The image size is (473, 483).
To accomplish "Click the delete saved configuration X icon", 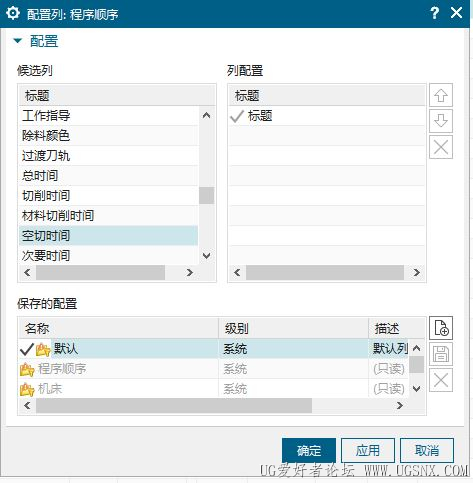I will pos(441,380).
